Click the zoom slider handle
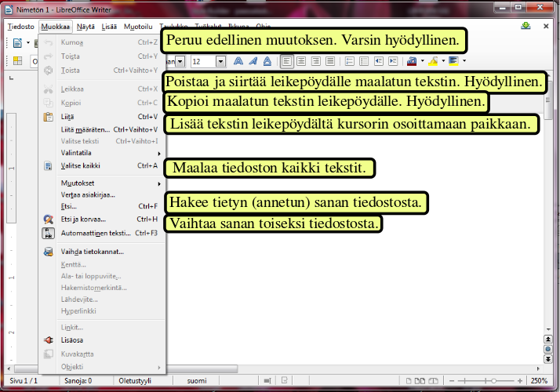 click(x=493, y=381)
